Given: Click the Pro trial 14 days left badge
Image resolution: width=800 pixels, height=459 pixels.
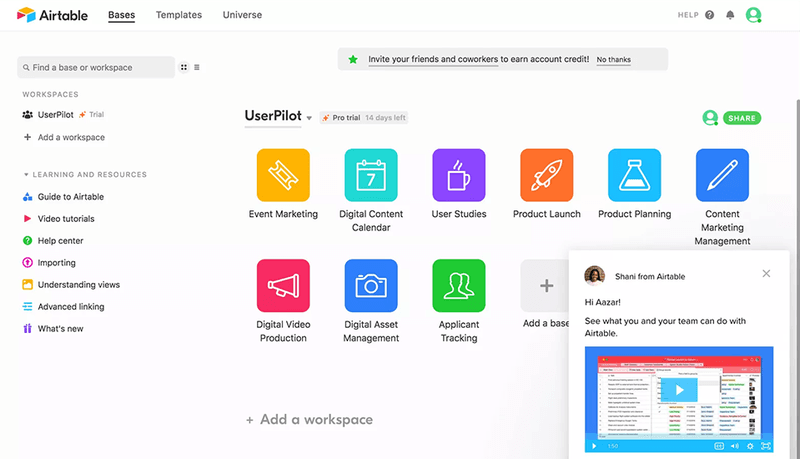Looking at the screenshot, I should 364,118.
